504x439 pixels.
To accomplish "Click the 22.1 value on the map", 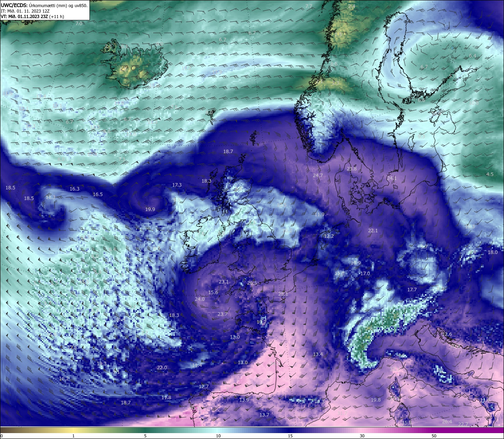I will 373,231.
